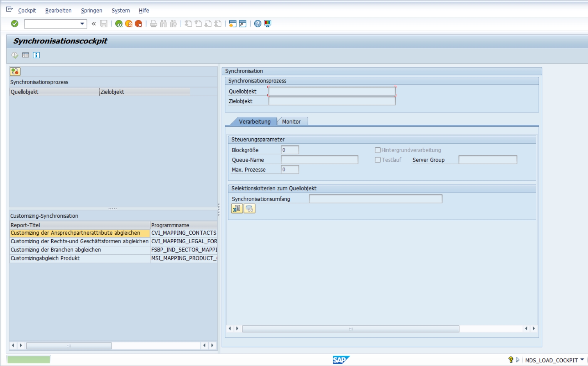Click the FSBP_IND_SECTOR_MAPPI program cell
This screenshot has width=588, height=366.
tap(184, 250)
